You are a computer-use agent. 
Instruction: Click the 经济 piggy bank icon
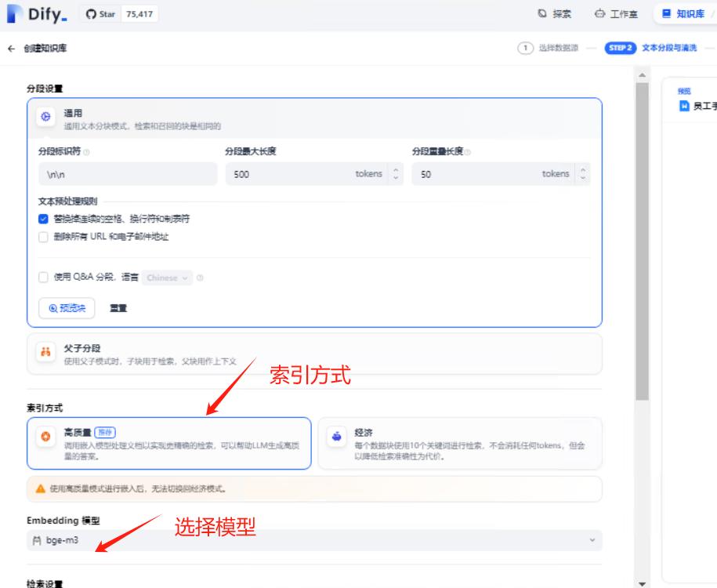tap(336, 437)
